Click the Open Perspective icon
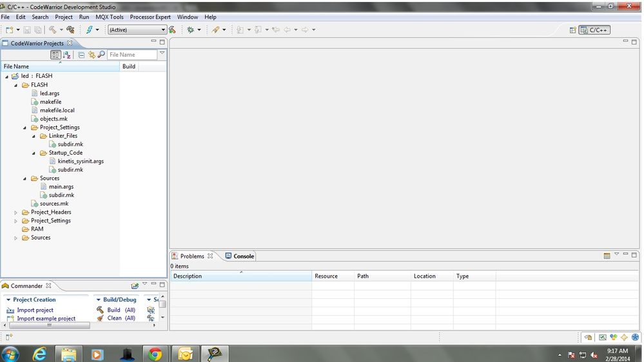The width and height of the screenshot is (644, 362). click(572, 30)
